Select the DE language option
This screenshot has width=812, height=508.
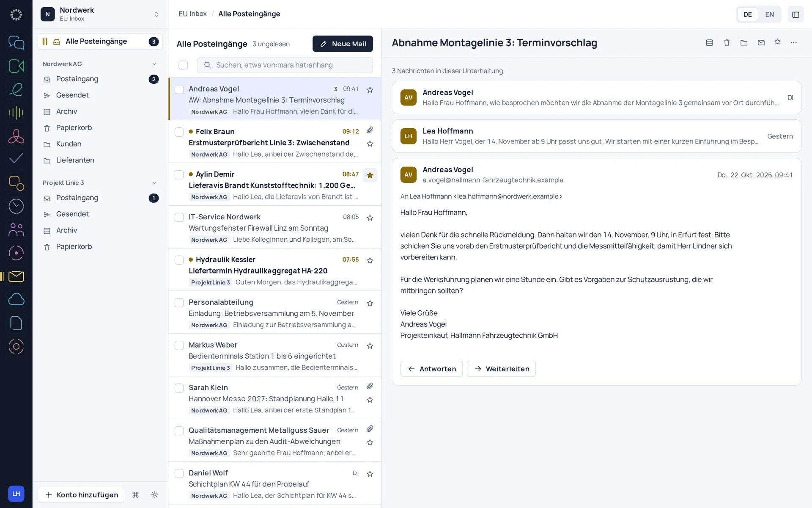[x=747, y=14]
